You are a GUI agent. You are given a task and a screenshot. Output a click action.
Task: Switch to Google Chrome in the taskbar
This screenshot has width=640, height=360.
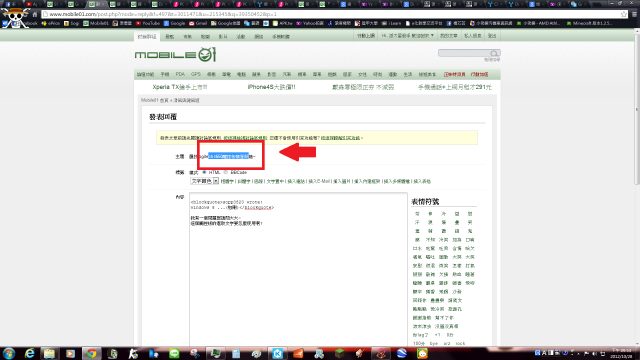tap(91, 353)
